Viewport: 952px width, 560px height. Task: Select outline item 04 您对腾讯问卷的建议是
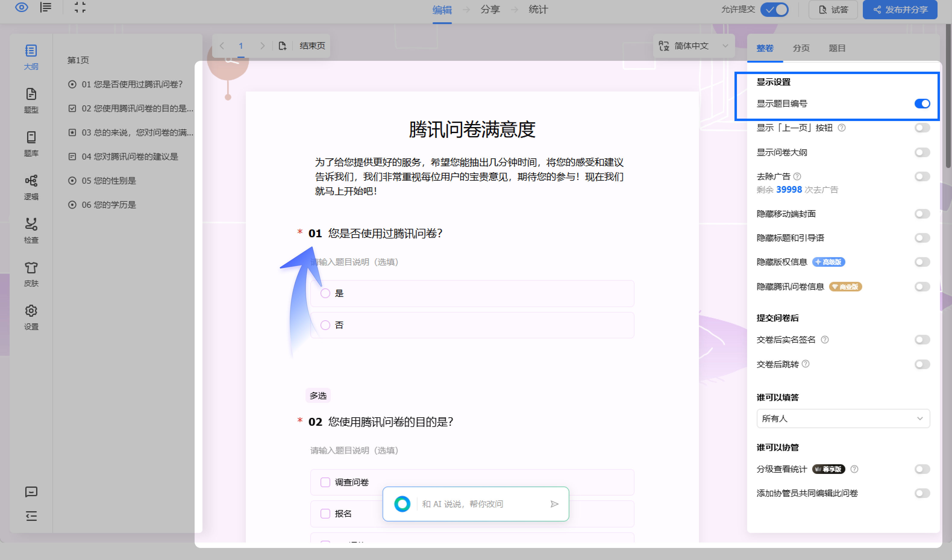pyautogui.click(x=123, y=157)
